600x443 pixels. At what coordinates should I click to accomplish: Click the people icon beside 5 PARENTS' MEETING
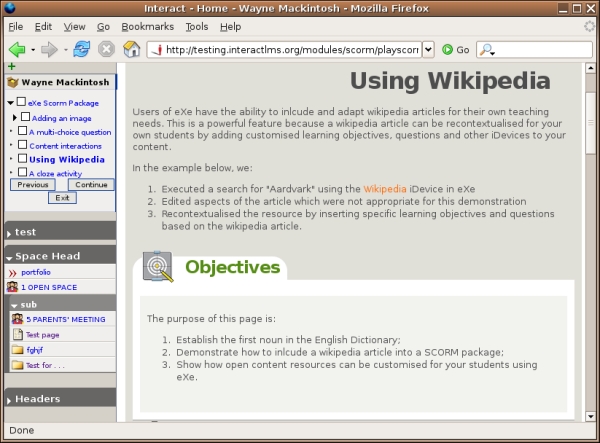pos(18,319)
